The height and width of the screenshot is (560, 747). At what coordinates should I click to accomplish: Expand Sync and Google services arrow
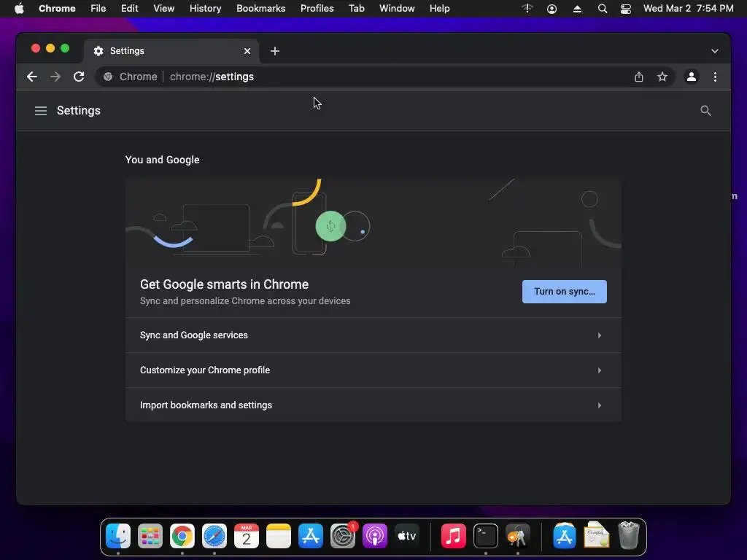pyautogui.click(x=600, y=335)
